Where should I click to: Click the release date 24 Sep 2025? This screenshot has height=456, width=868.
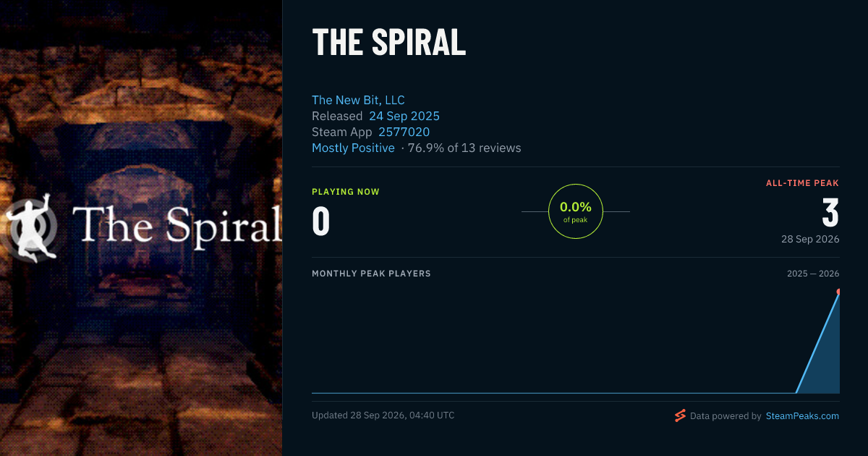404,116
